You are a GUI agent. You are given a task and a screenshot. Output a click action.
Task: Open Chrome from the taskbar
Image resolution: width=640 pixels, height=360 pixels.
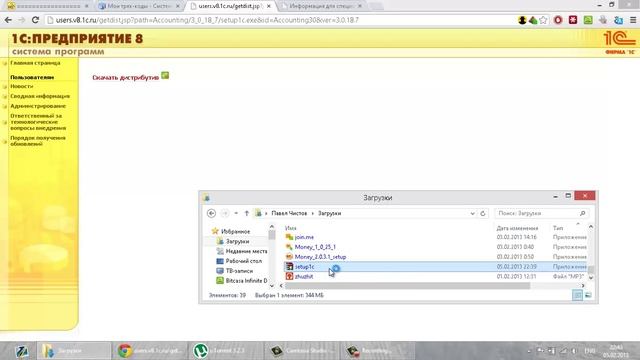point(149,351)
